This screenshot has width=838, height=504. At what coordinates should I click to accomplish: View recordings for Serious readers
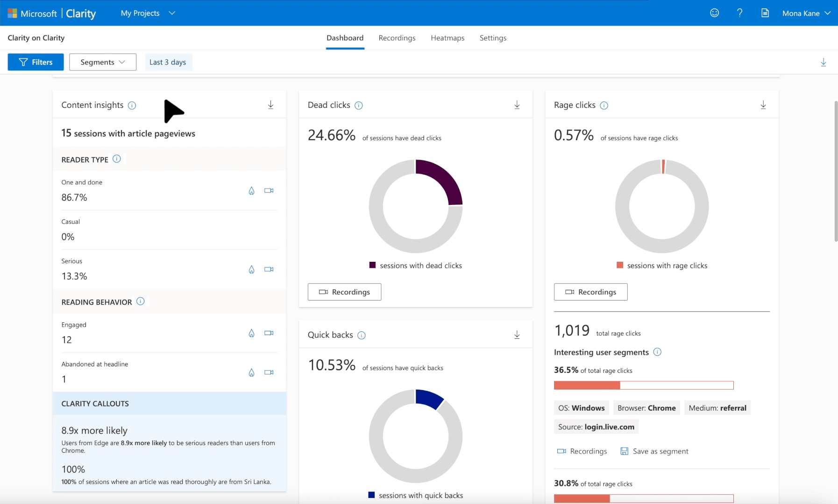click(269, 269)
